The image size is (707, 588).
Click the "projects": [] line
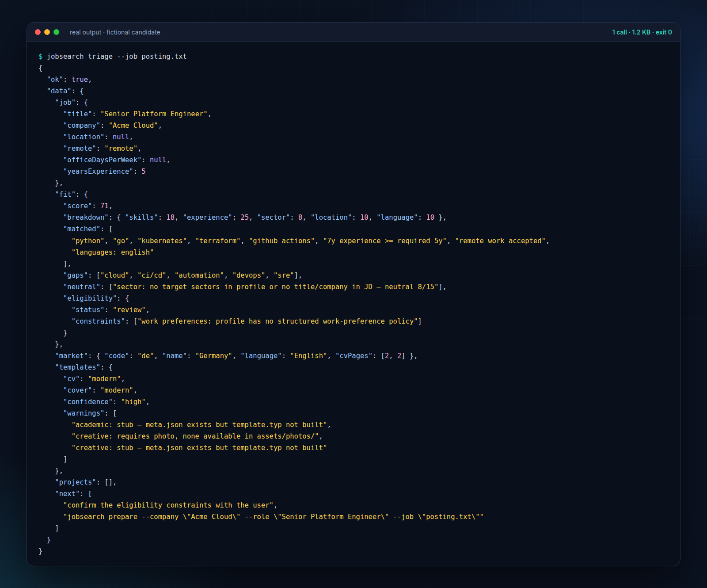click(86, 482)
